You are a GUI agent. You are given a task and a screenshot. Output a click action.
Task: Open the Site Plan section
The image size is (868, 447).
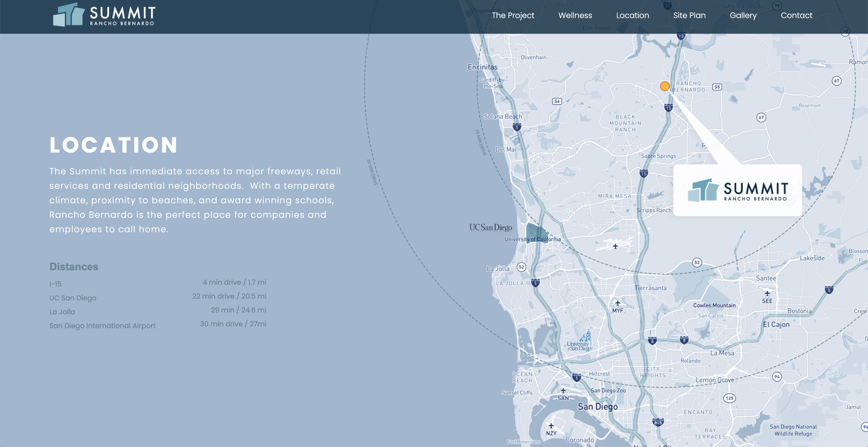tap(689, 15)
